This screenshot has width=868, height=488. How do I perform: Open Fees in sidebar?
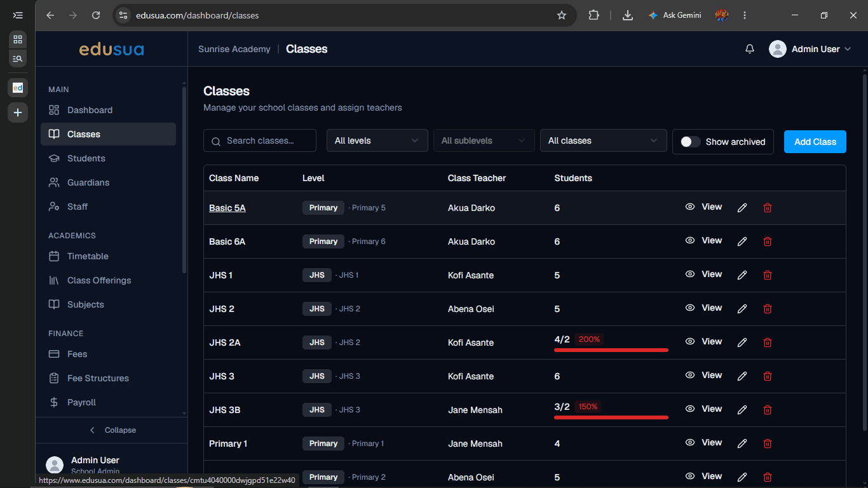(108, 354)
